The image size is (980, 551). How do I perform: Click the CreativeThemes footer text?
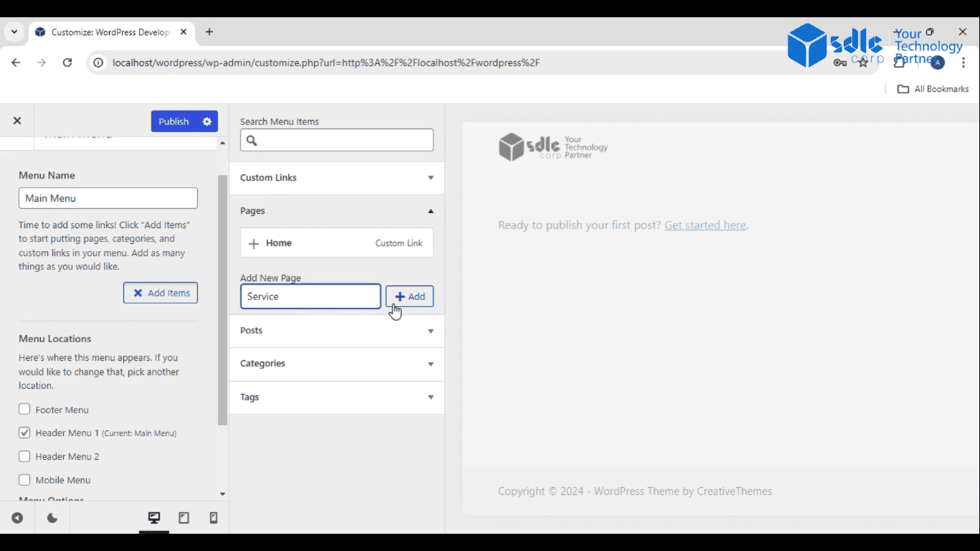pos(734,491)
